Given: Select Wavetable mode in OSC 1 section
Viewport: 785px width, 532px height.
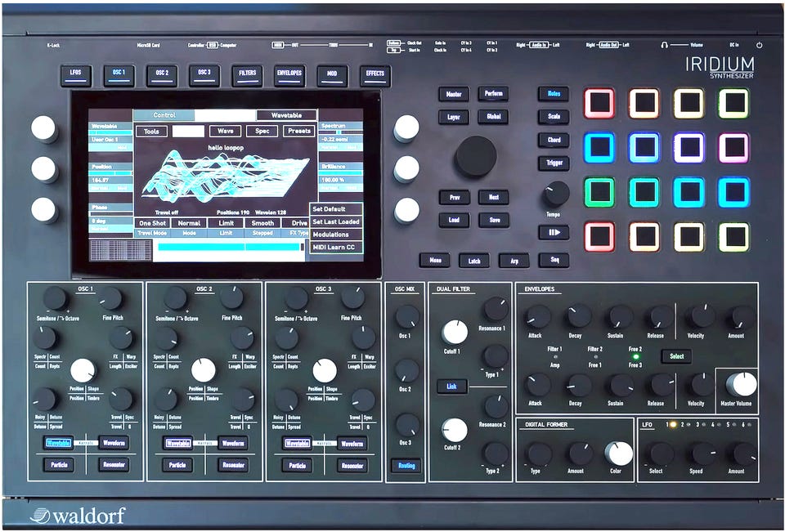Looking at the screenshot, I should pyautogui.click(x=59, y=443).
